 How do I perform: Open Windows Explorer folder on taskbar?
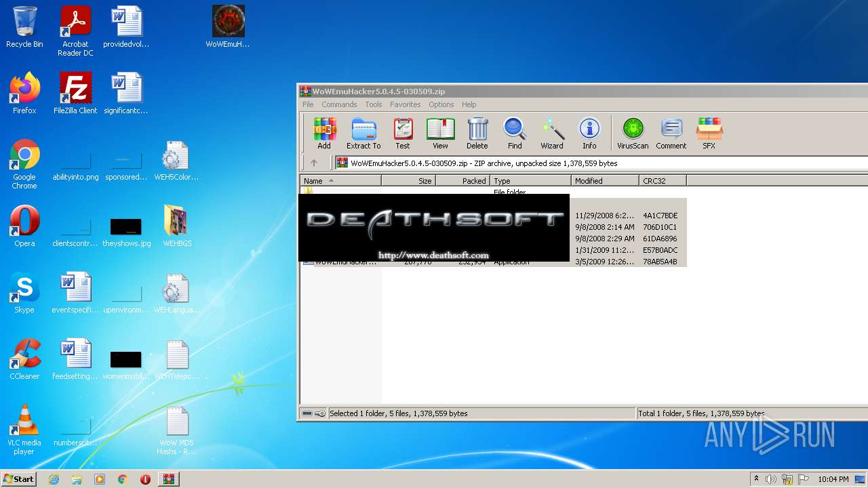pos(77,479)
